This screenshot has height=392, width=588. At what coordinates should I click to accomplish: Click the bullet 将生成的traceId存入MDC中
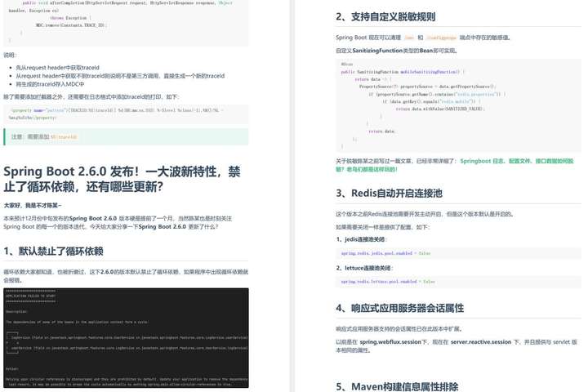(x=50, y=84)
